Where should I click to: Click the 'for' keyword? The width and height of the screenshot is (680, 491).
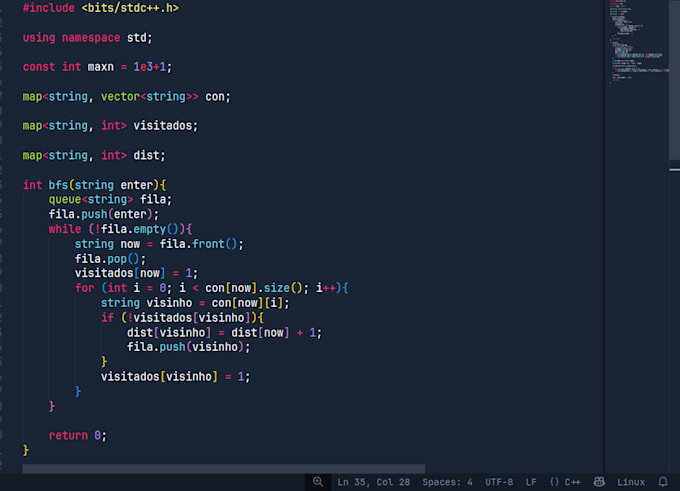coord(84,288)
